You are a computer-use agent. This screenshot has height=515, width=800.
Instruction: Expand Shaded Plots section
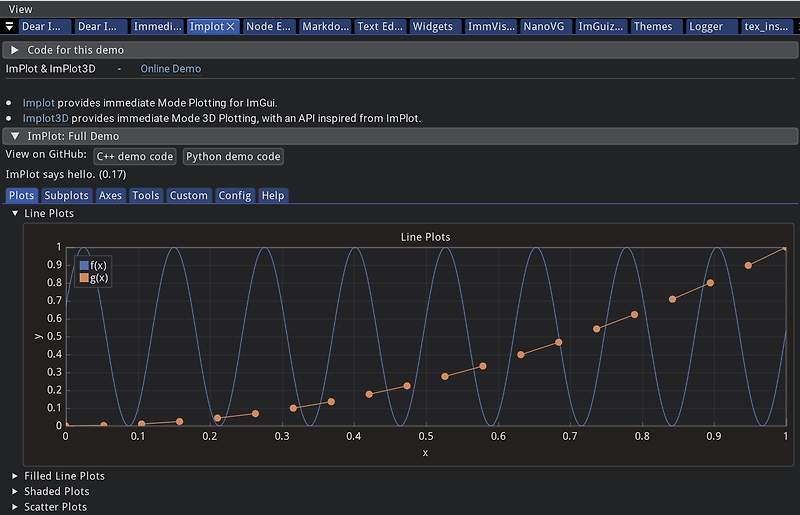coord(57,492)
